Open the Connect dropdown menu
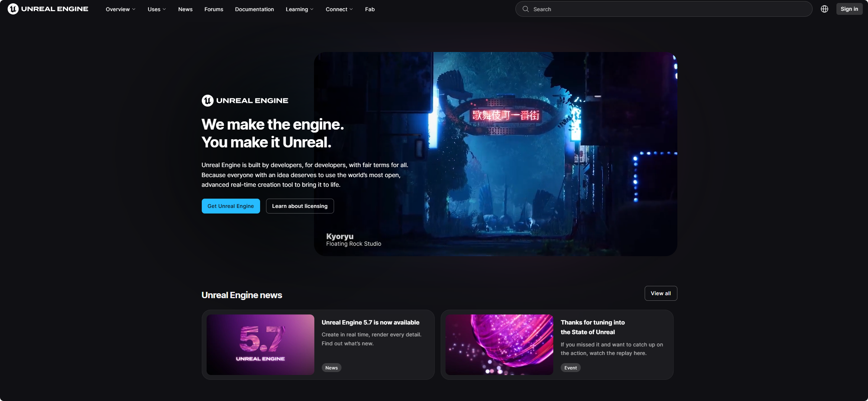Screen dimensions: 868x401 point(339,9)
